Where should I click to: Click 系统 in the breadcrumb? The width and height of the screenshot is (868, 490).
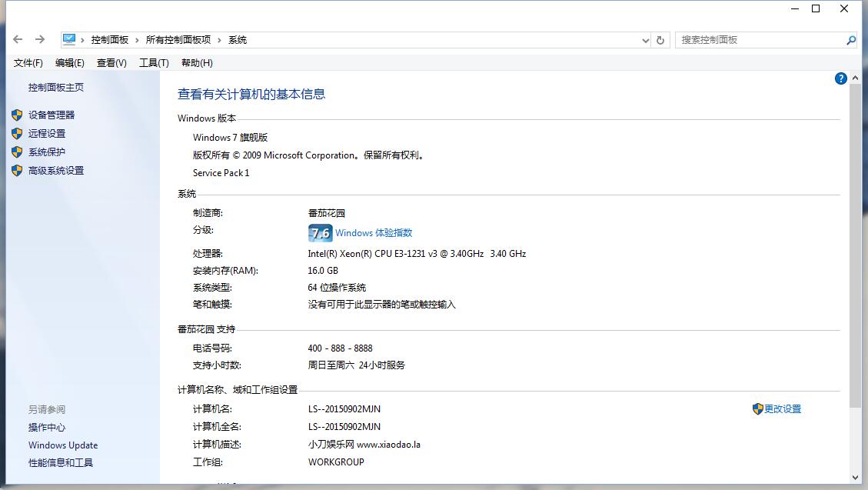(x=238, y=40)
